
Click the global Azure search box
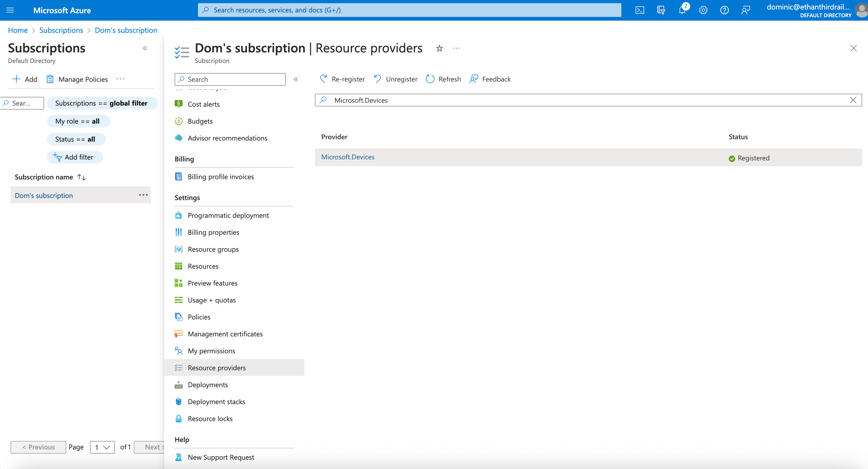[409, 10]
